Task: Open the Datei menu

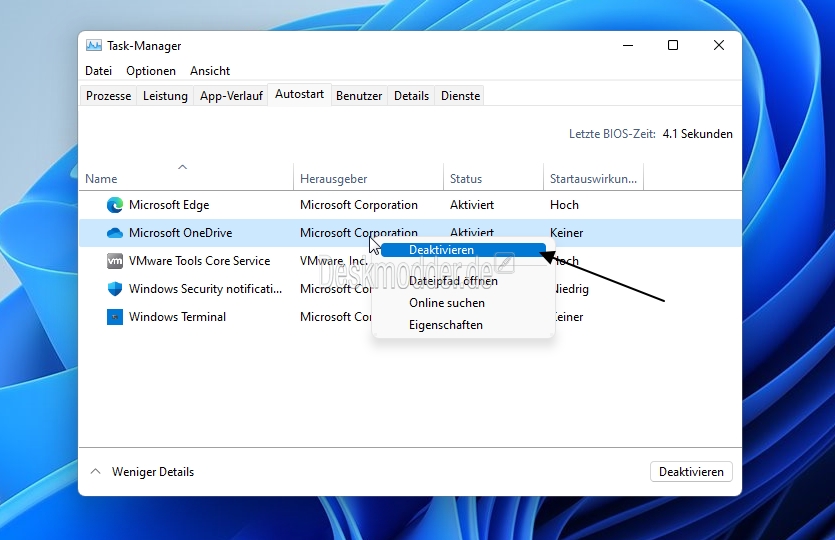Action: point(99,71)
